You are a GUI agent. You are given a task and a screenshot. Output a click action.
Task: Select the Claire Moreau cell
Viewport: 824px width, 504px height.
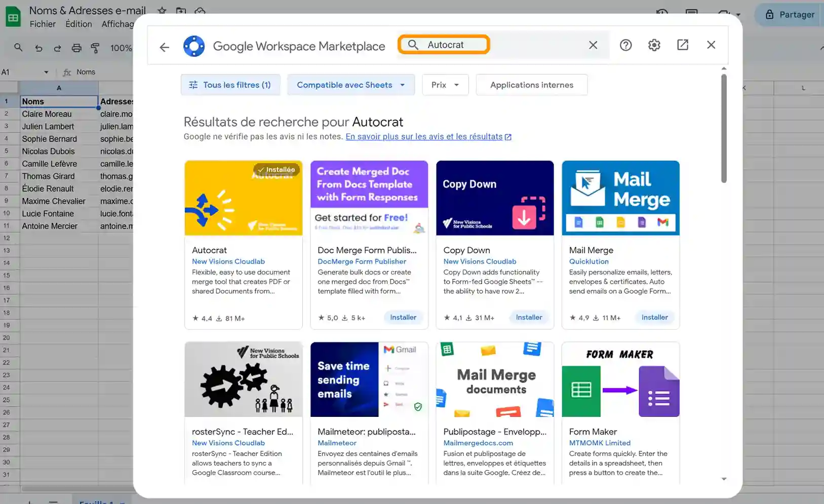(x=59, y=114)
